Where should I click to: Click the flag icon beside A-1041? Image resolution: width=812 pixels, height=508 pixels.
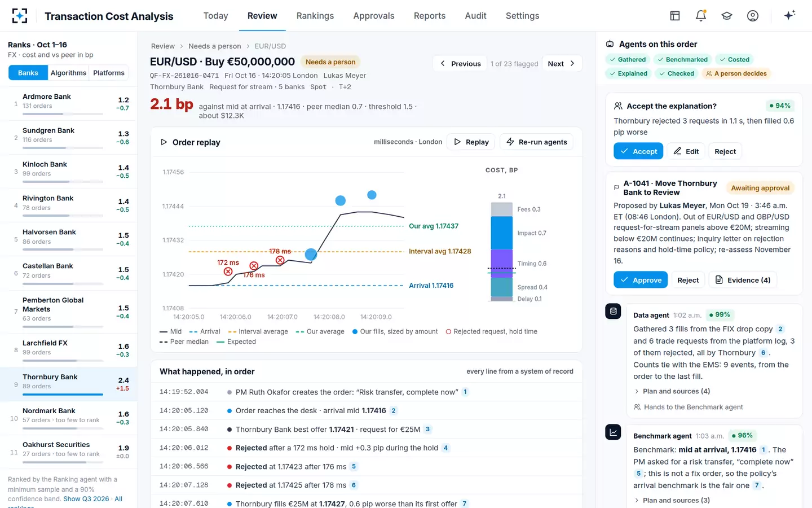616,187
